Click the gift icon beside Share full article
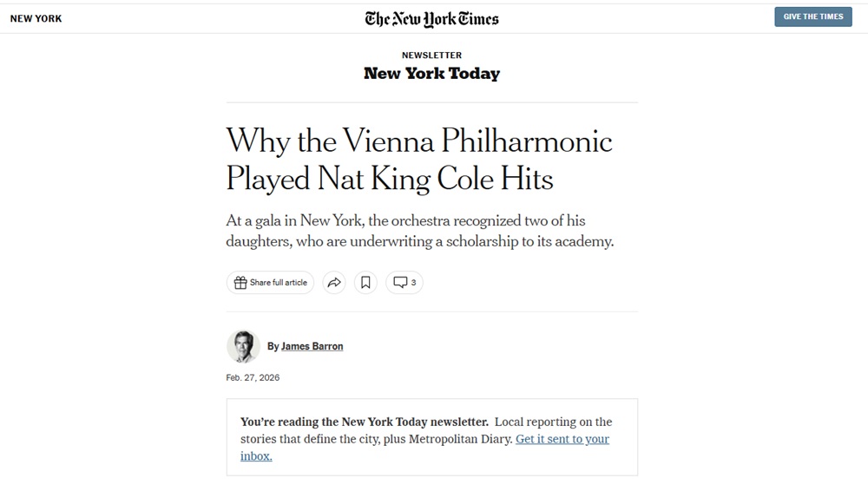The height and width of the screenshot is (491, 868). (240, 283)
